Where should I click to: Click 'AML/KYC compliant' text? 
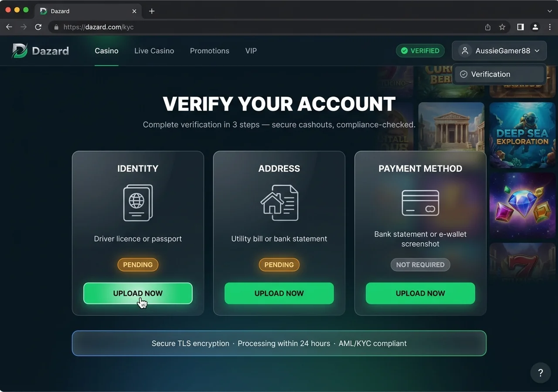pyautogui.click(x=373, y=344)
